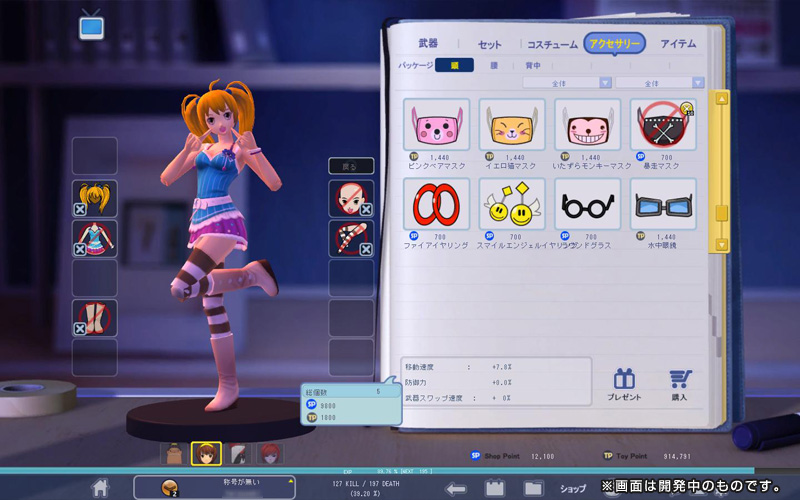
Task: Remove the equipped face accessory slot
Action: 366,209
